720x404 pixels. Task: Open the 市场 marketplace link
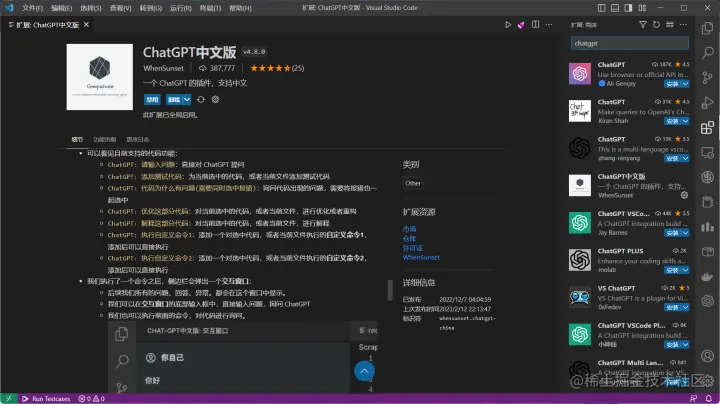tap(409, 229)
